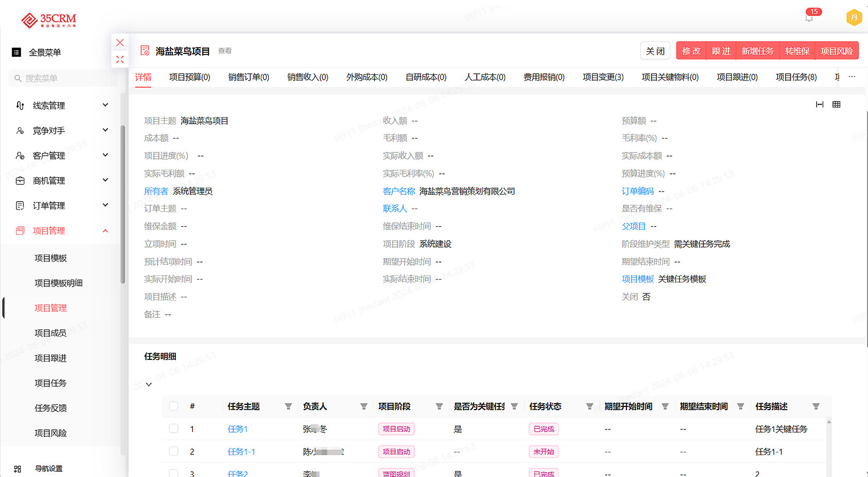Close the panel with the red X icon

[x=120, y=43]
